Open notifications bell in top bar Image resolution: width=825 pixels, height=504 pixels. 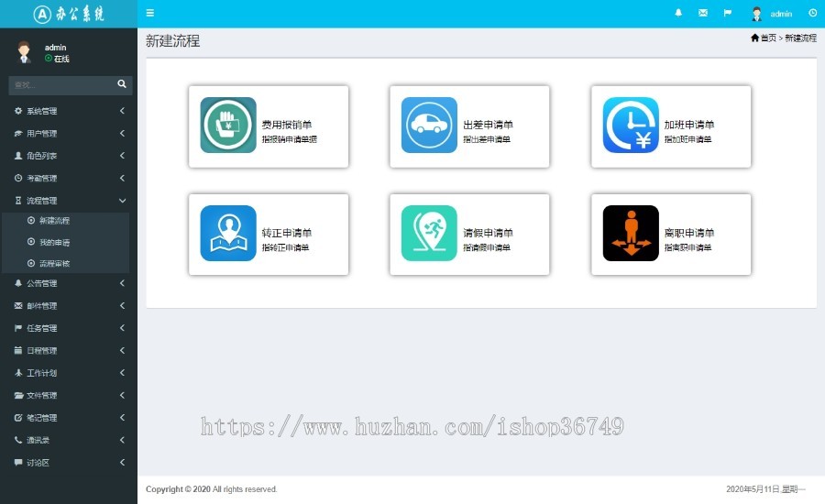(x=678, y=13)
